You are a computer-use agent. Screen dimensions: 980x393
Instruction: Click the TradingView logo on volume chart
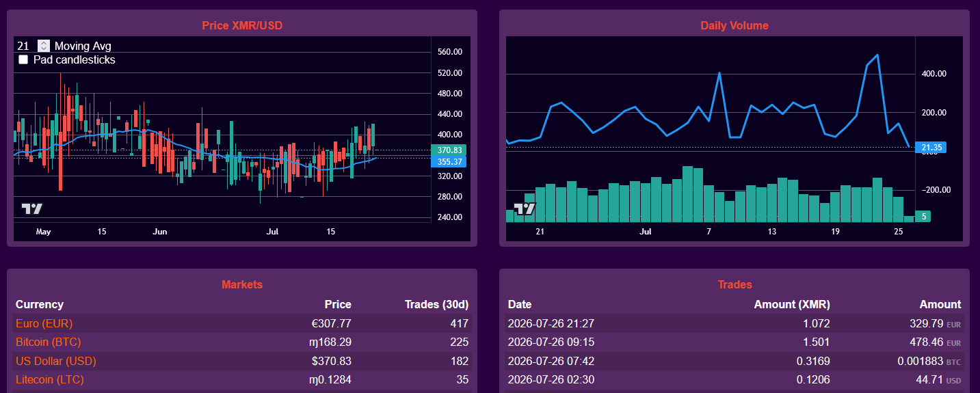(x=525, y=209)
